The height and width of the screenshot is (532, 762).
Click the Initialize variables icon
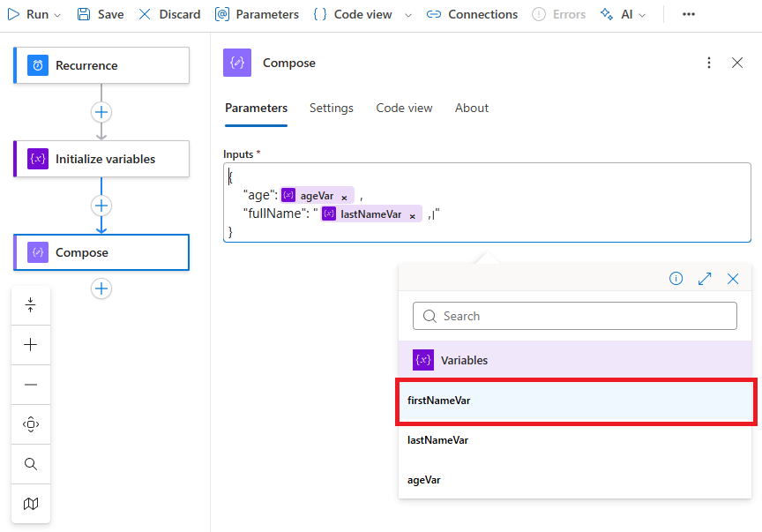click(x=38, y=159)
